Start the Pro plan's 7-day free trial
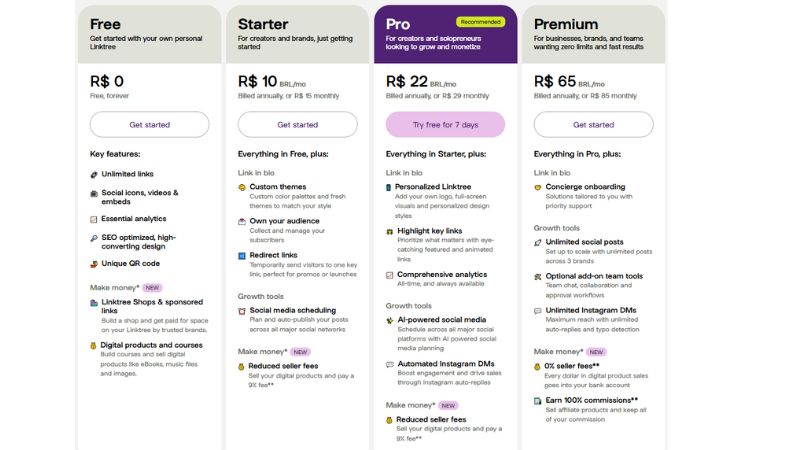 (x=445, y=124)
